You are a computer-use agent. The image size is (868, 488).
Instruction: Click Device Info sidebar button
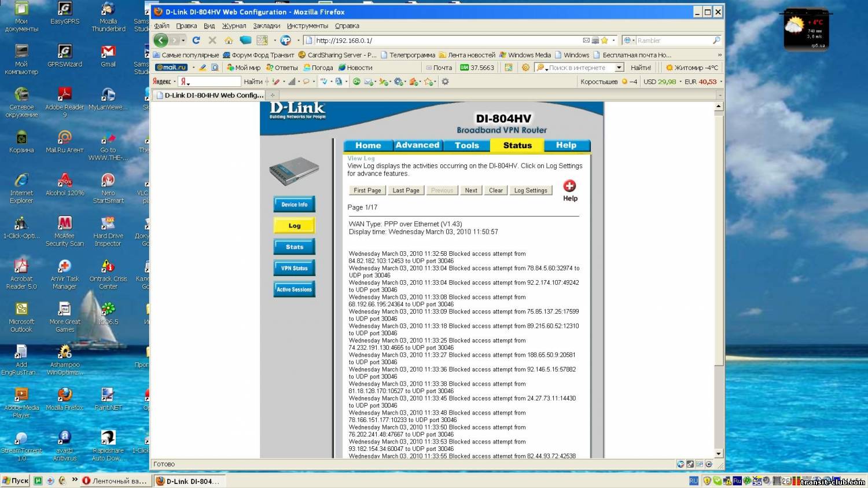point(295,204)
